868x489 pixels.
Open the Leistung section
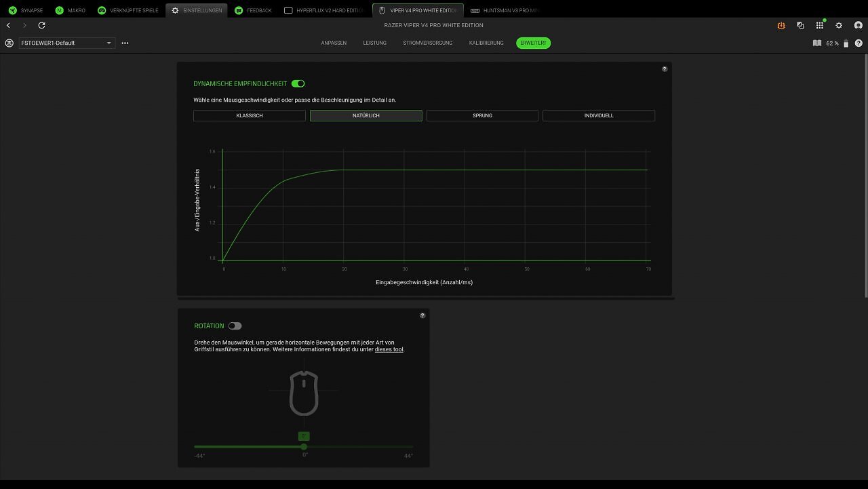click(x=375, y=43)
